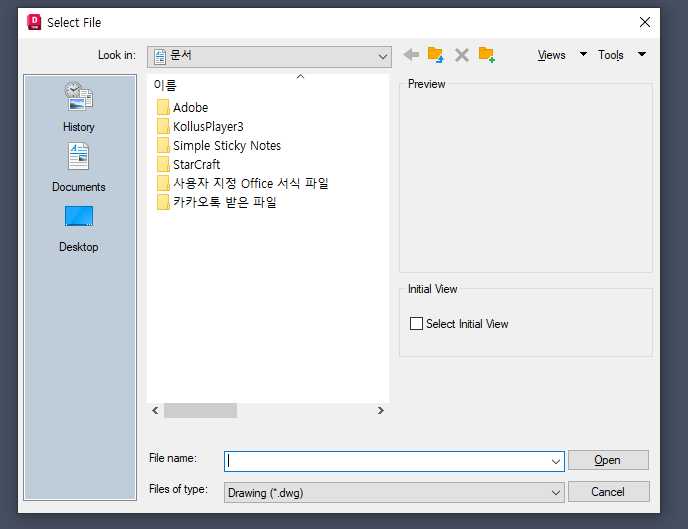
Task: Click the Simple Sticky Notes folder icon
Action: [x=163, y=145]
